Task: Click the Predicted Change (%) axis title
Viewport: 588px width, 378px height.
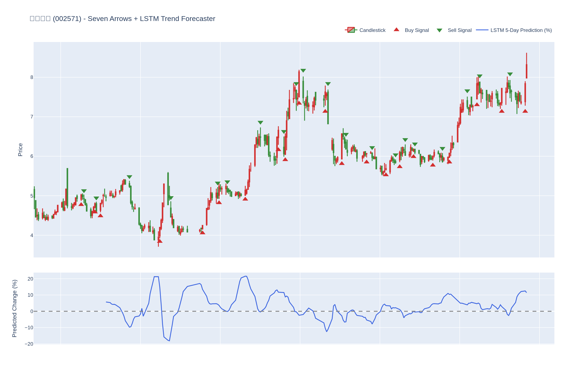Action: coord(14,308)
